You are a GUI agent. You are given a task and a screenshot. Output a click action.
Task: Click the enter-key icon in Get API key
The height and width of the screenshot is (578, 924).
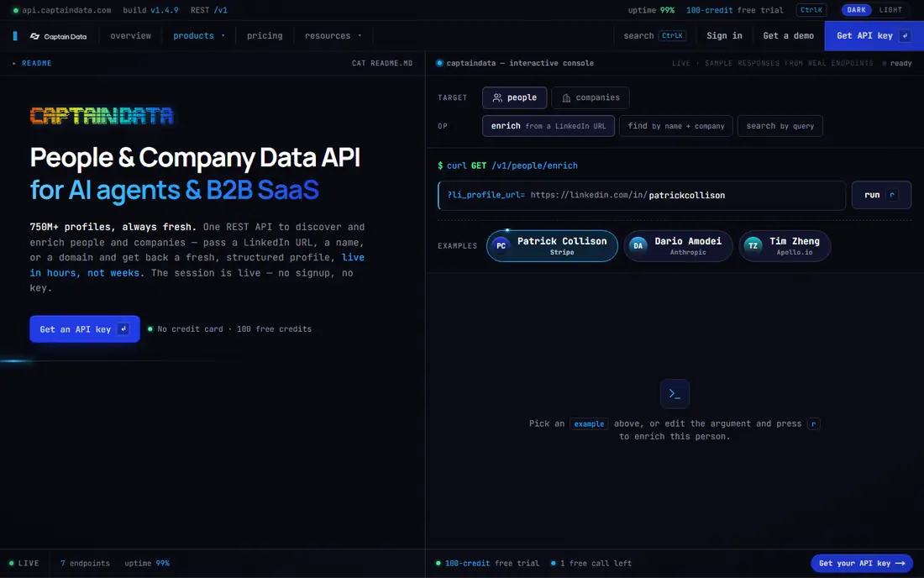pyautogui.click(x=906, y=36)
